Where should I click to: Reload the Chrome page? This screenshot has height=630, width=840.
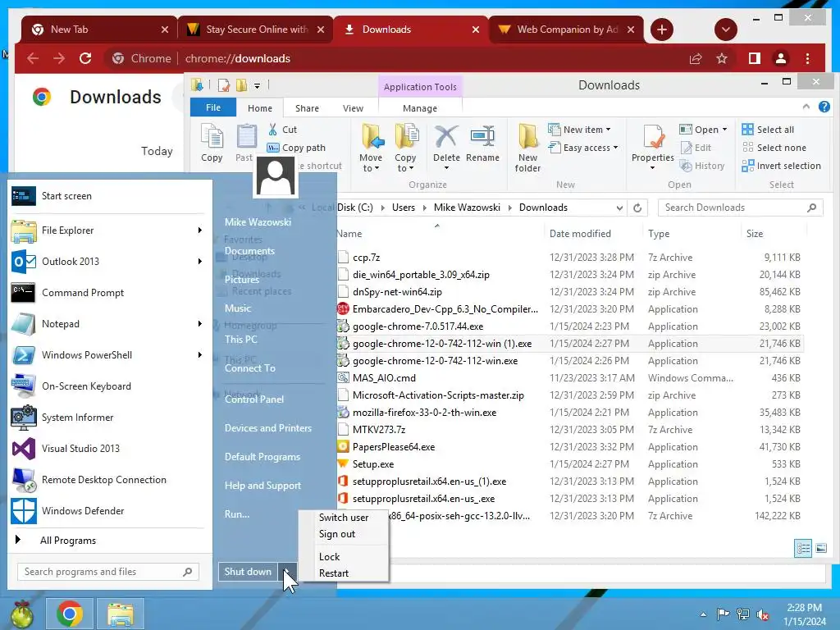point(85,58)
